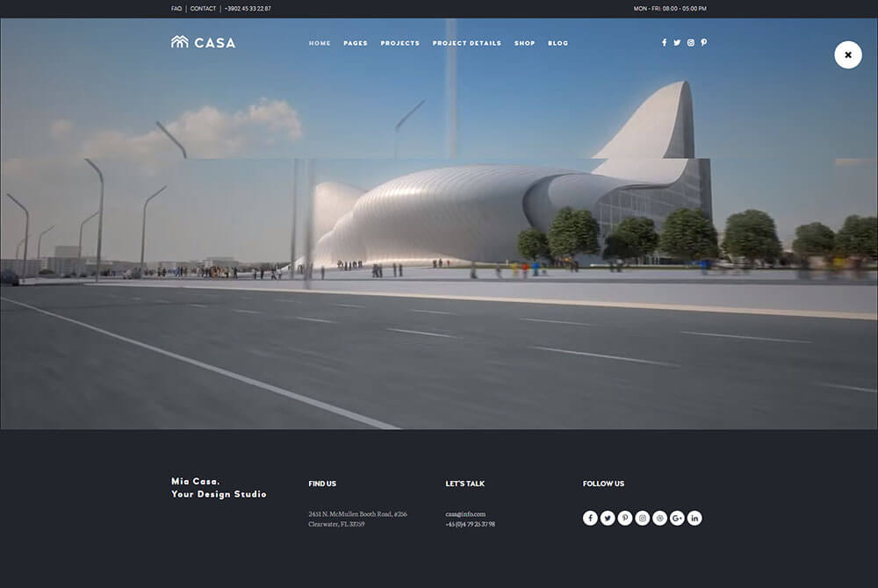Open the FAQ link in the top bar
Screen dimensions: 878x588
pyautogui.click(x=176, y=8)
